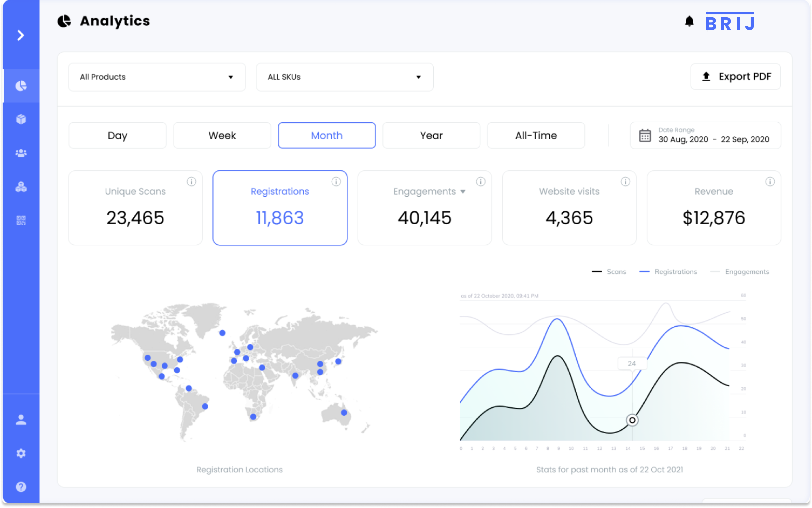The height and width of the screenshot is (508, 812).
Task: Click the stacked boxes sidebar icon
Action: [21, 187]
